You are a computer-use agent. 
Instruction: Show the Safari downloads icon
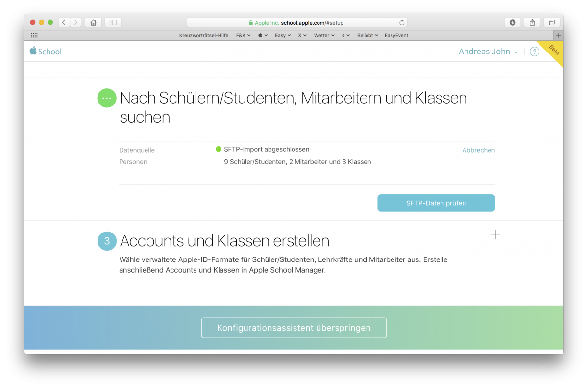point(513,22)
